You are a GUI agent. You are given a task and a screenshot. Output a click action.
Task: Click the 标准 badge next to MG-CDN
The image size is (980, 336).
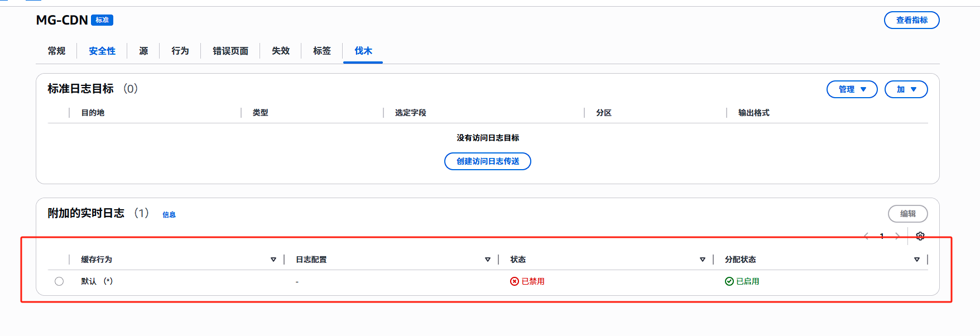[102, 20]
